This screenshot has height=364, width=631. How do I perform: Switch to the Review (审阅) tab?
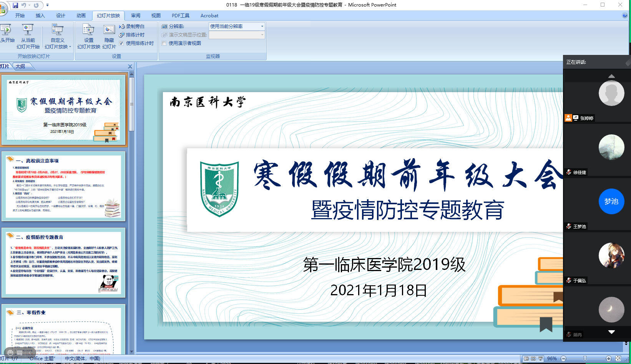coord(135,16)
